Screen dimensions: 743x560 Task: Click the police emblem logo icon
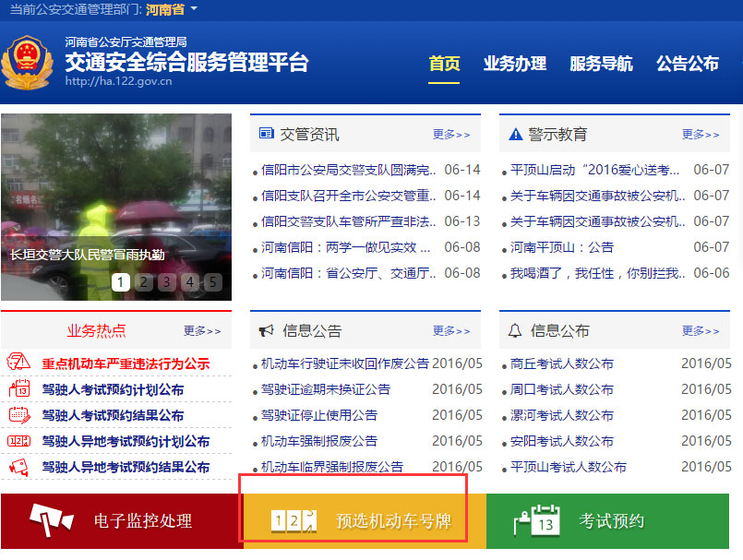[x=30, y=65]
